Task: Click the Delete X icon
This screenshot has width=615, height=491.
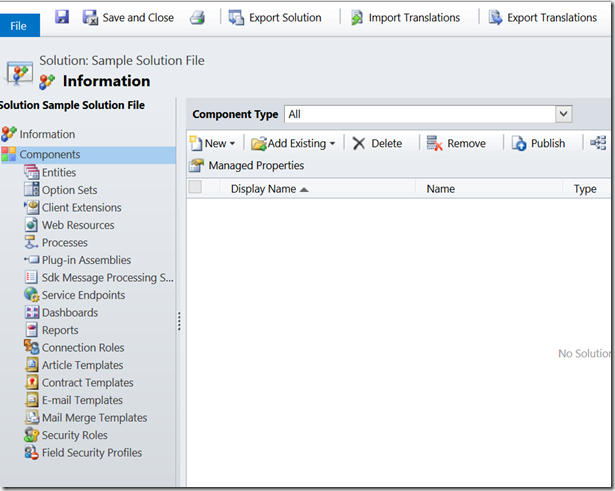Action: click(359, 144)
